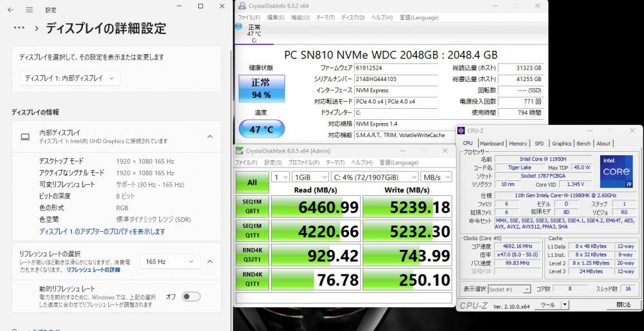
Task: Open the CPU-Z Socket #1 selection dropdown
Action: pyautogui.click(x=509, y=289)
